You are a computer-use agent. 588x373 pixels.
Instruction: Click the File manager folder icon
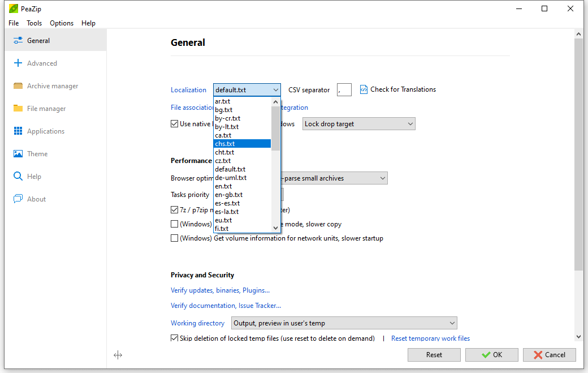pos(18,109)
